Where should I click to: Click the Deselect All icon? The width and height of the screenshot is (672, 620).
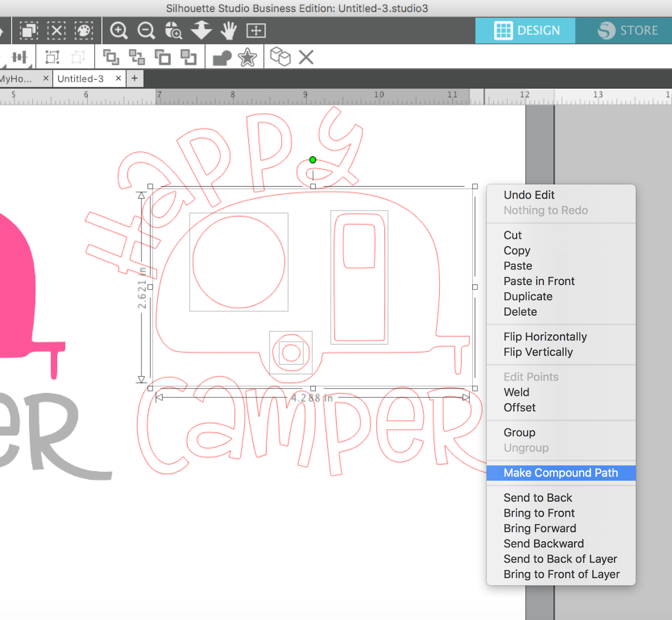tap(56, 31)
